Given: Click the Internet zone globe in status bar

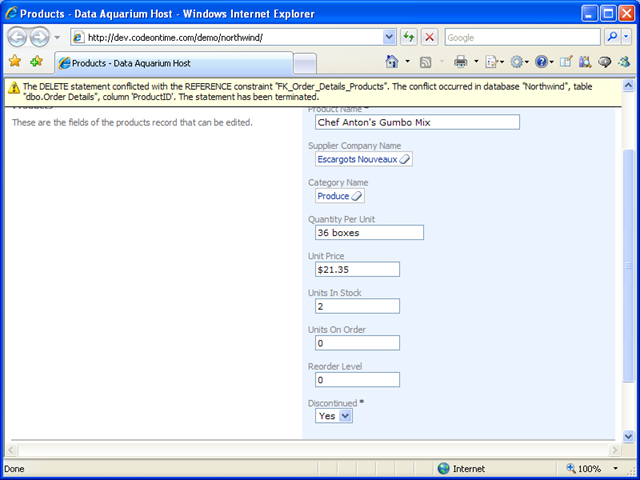Looking at the screenshot, I should (x=443, y=469).
